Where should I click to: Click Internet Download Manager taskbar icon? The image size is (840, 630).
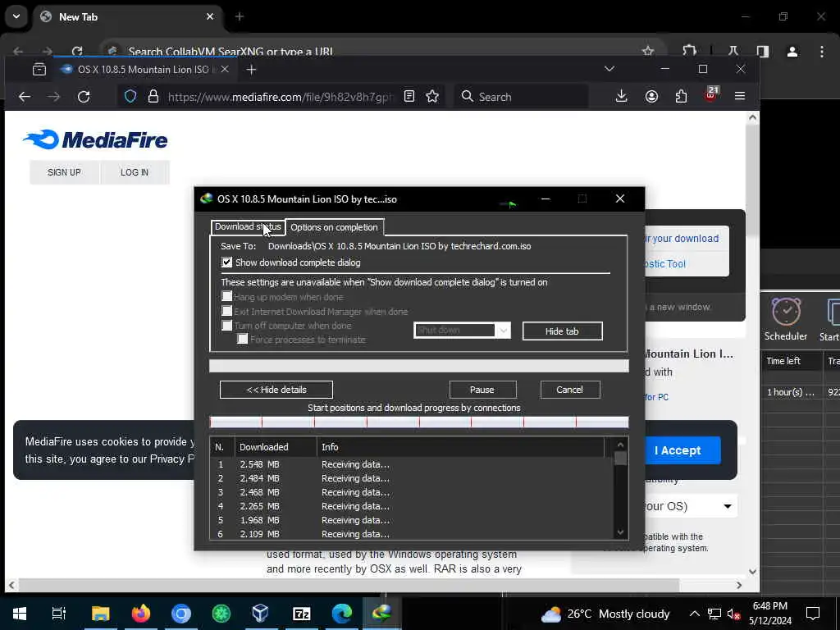pos(382,614)
